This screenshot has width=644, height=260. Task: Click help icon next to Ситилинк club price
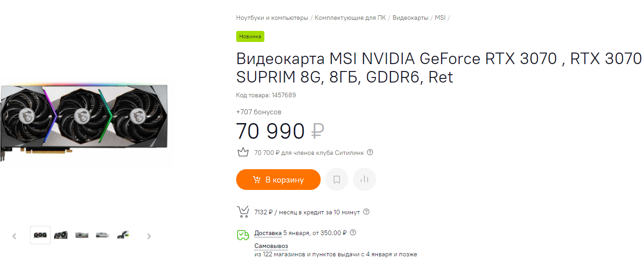(x=370, y=153)
